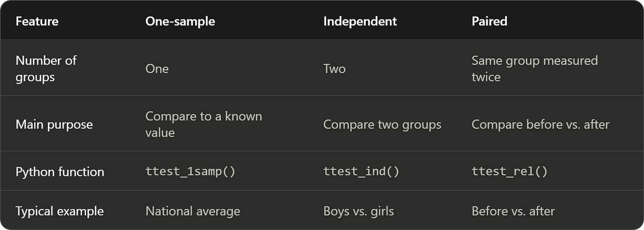Select the ttest_ind() code cell
Viewport: 644px width, 230px height.
tap(362, 172)
